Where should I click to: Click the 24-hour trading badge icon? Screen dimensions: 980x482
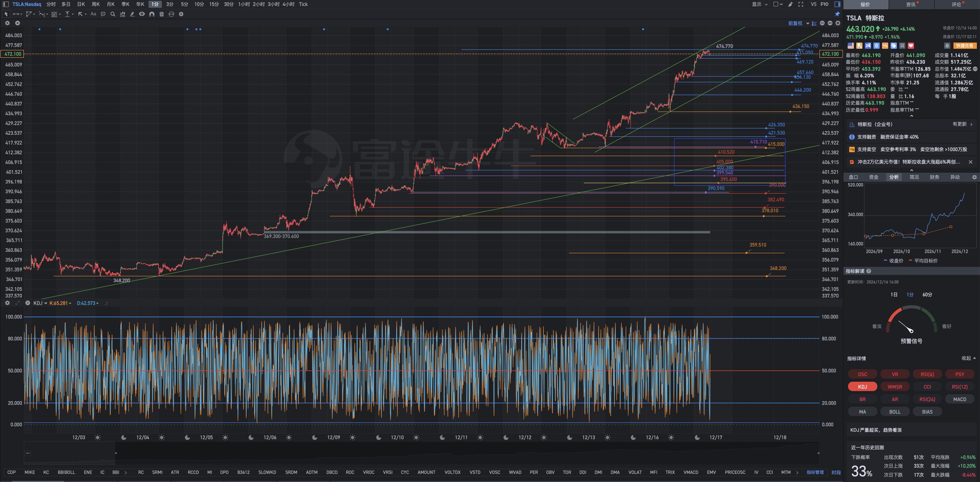(868, 46)
